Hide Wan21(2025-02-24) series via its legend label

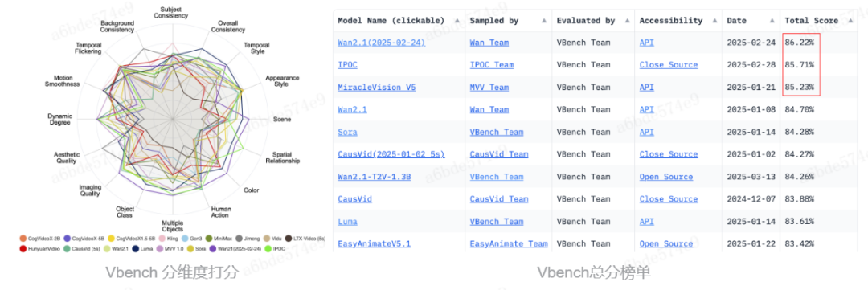[x=240, y=248]
